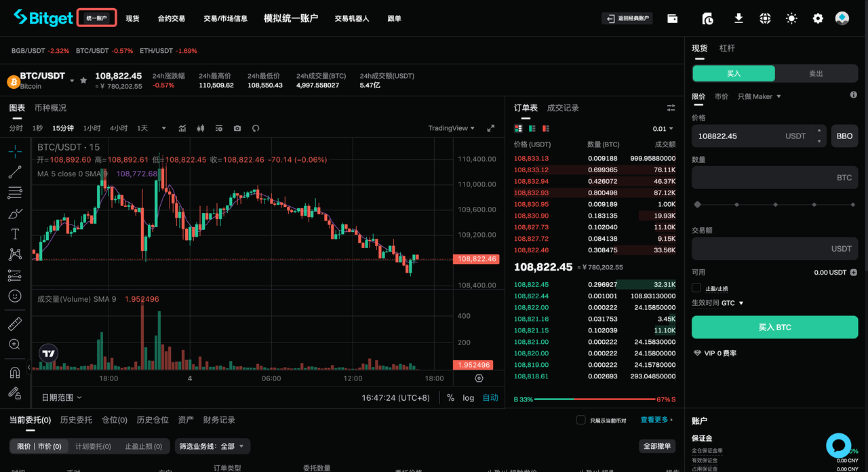
Task: Select the zoom-in tool
Action: click(14, 345)
